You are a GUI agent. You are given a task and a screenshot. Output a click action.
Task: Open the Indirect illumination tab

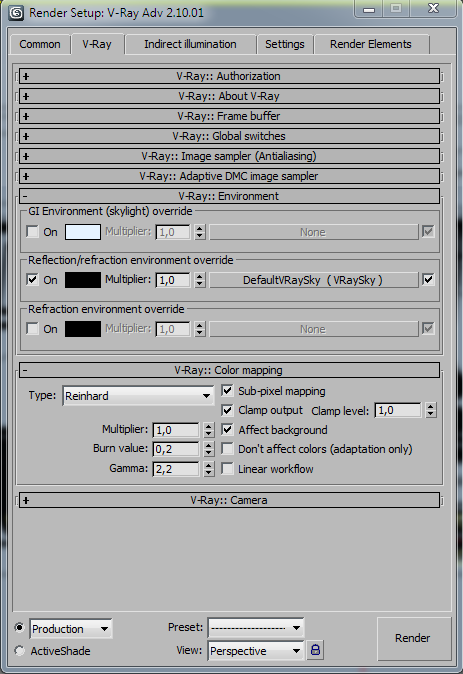click(x=190, y=44)
